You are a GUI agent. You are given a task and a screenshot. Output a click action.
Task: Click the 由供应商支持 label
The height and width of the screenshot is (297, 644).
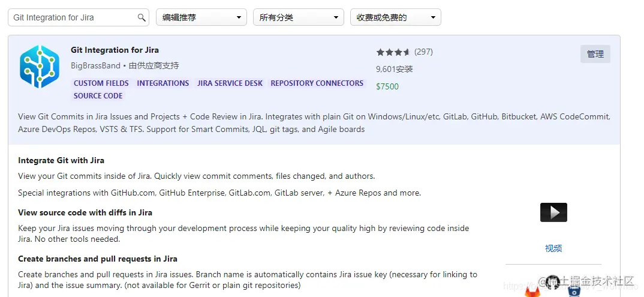tap(154, 66)
